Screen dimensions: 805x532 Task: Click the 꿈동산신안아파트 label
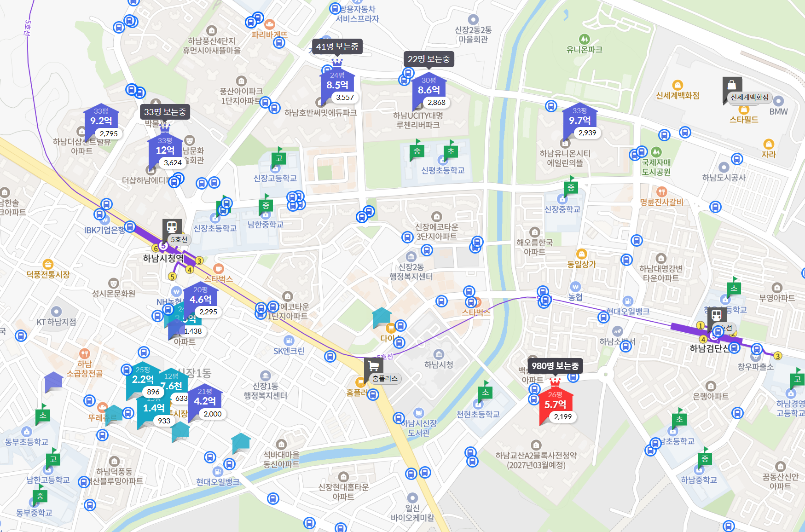point(781,481)
